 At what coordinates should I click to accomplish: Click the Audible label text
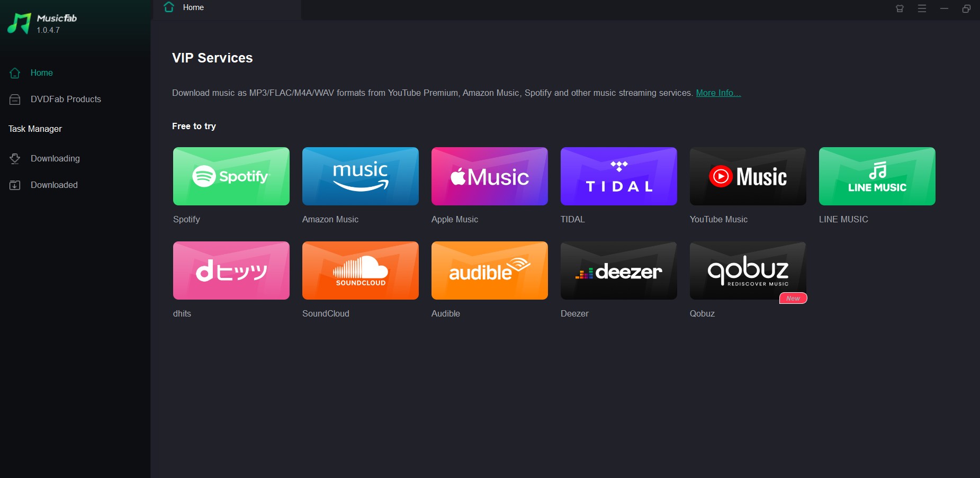click(x=446, y=314)
